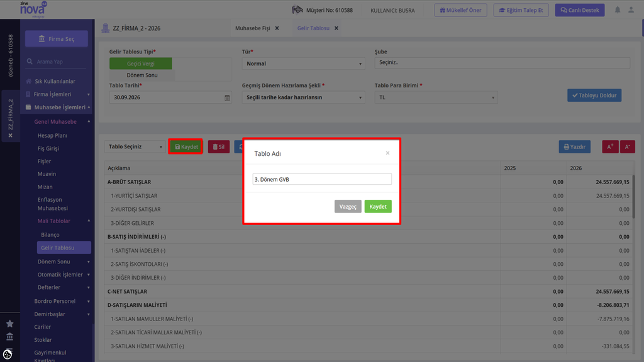This screenshot has height=362, width=644.
Task: Click the Firma Seç button
Action: coord(57,38)
